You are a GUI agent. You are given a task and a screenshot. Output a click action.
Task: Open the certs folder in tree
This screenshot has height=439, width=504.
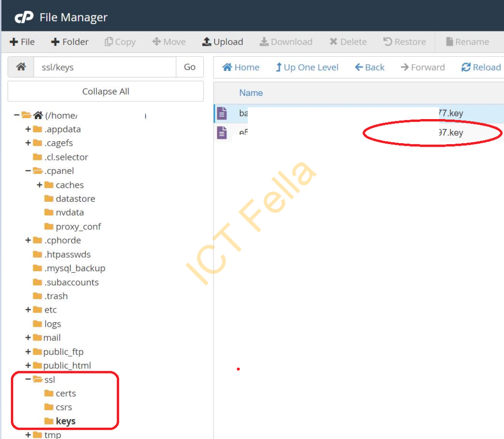(x=65, y=393)
